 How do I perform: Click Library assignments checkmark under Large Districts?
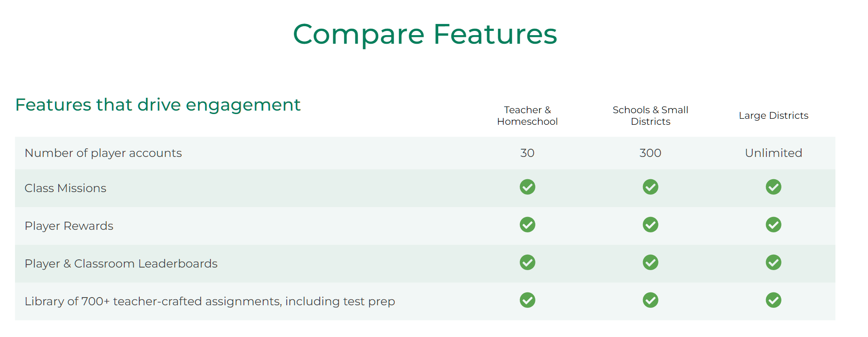coord(773,300)
